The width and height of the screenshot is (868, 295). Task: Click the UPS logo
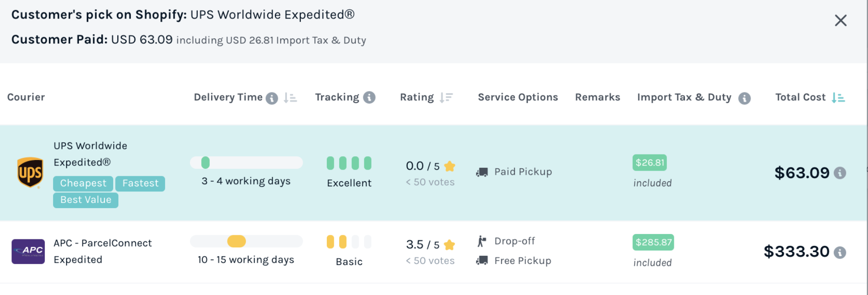click(x=30, y=172)
